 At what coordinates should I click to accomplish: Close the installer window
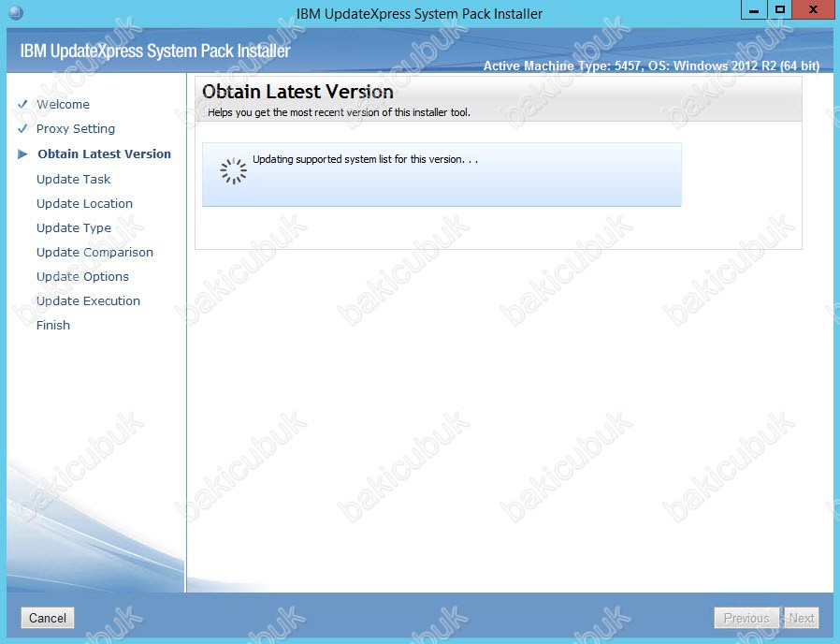[x=813, y=10]
